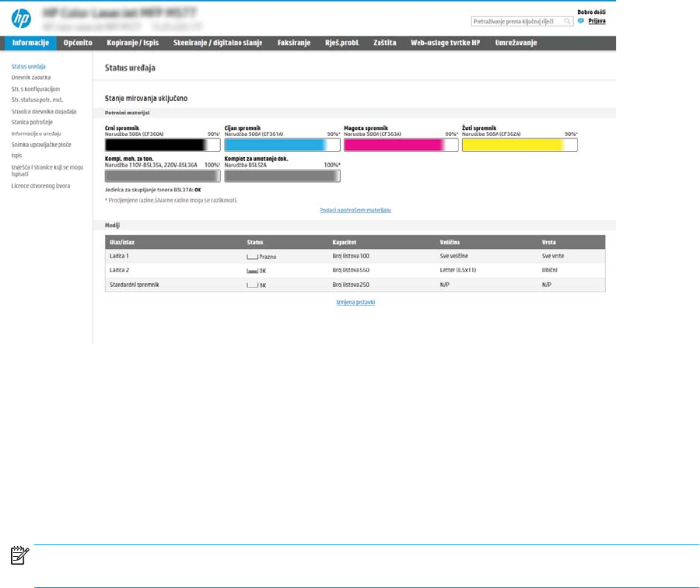
Task: Click the Standardni spremnik status icon
Action: click(251, 285)
